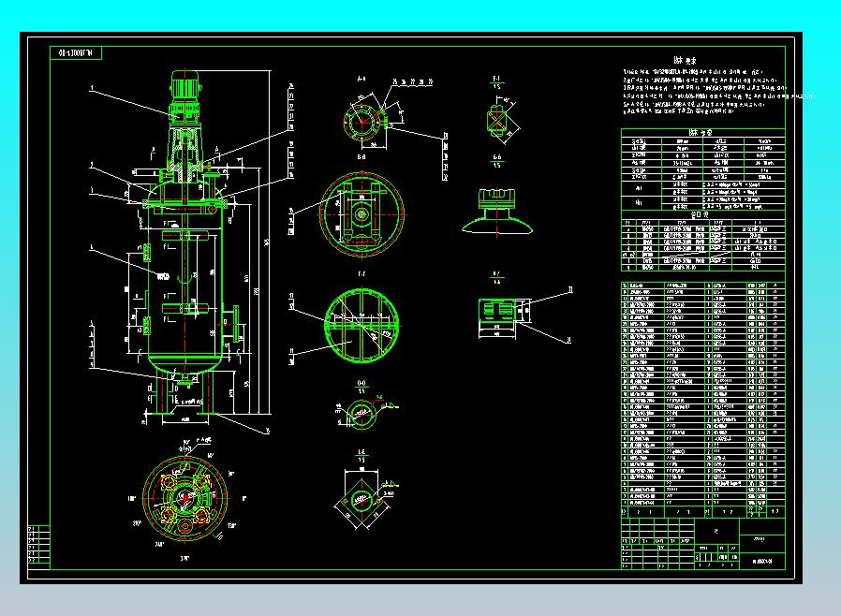Select the rectangular block detail with leaders
This screenshot has height=616, width=841.
pyautogui.click(x=496, y=312)
